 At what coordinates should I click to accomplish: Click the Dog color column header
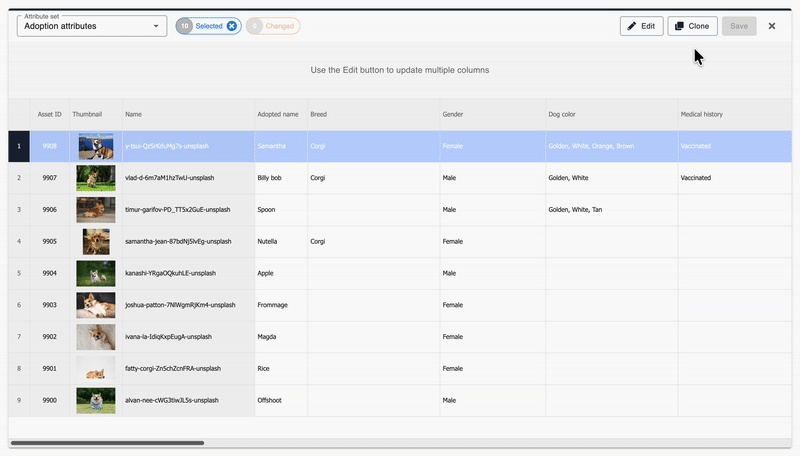(x=610, y=114)
